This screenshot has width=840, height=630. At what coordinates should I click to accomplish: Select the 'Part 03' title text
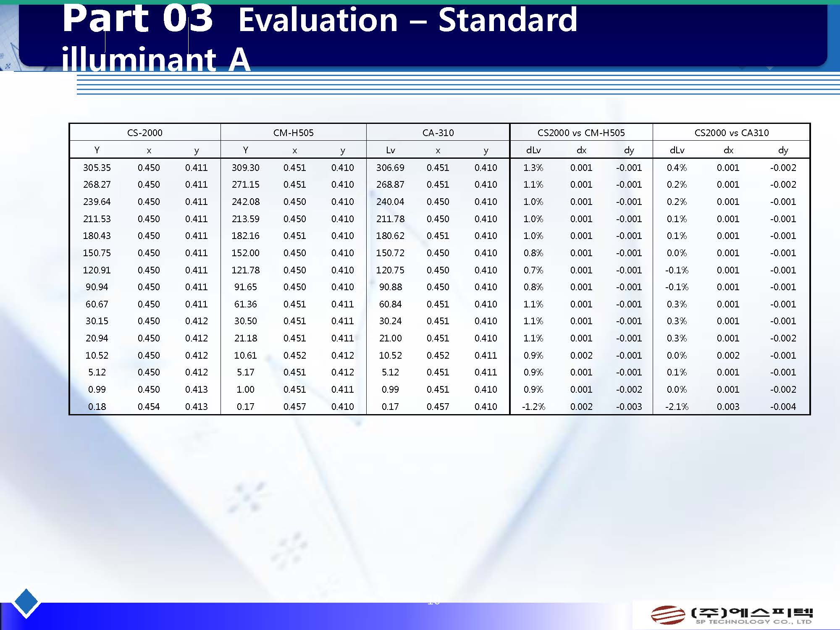[x=138, y=19]
